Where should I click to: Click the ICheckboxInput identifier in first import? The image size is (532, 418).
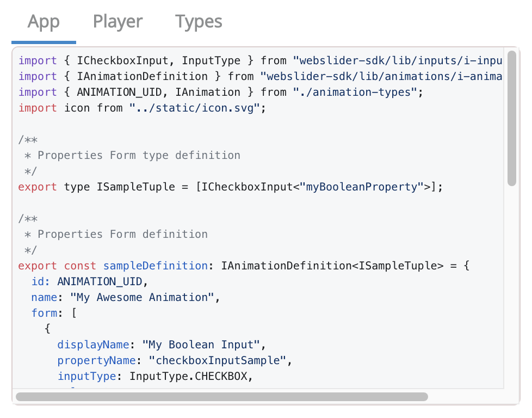[122, 61]
